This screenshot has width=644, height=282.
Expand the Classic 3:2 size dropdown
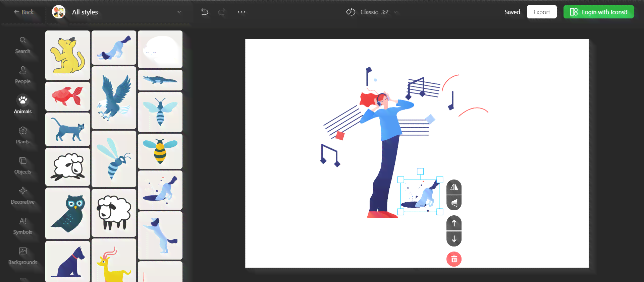click(x=379, y=12)
